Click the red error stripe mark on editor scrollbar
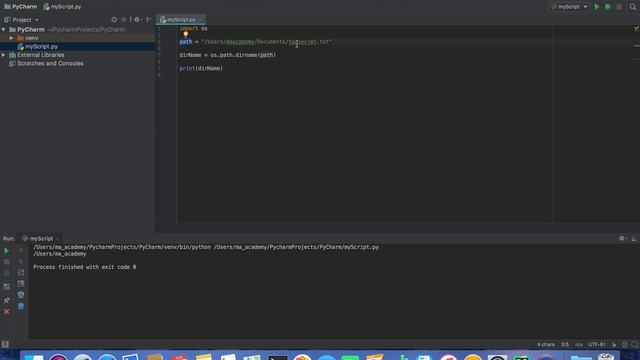This screenshot has height=360, width=640. (637, 46)
